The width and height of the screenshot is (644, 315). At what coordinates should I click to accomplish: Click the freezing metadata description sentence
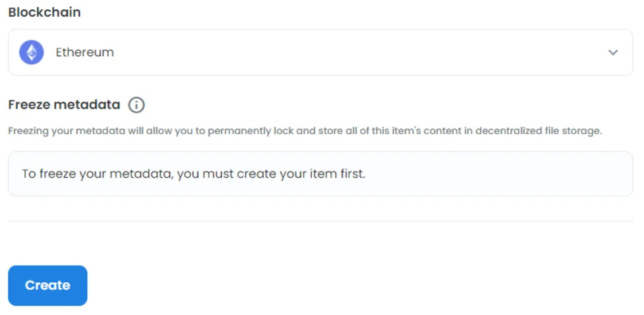304,131
